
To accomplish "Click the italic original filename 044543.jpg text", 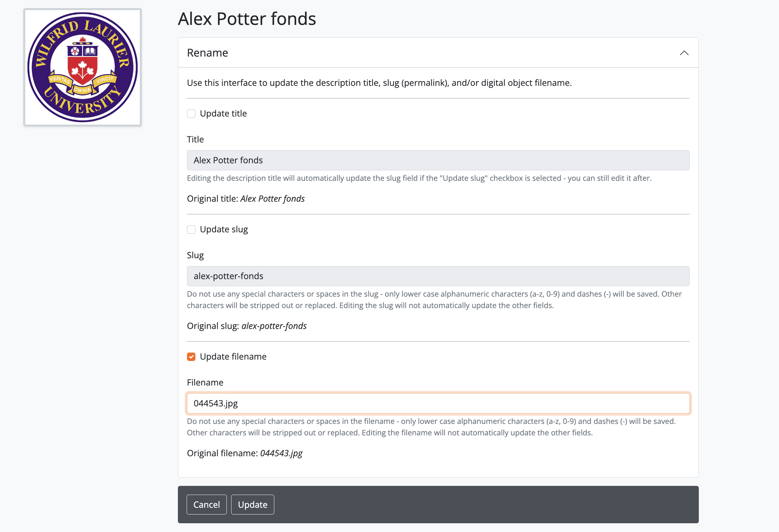I will (x=281, y=453).
